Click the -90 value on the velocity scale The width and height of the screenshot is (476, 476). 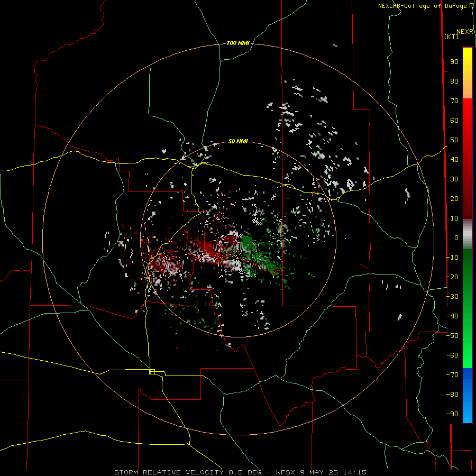452,414
